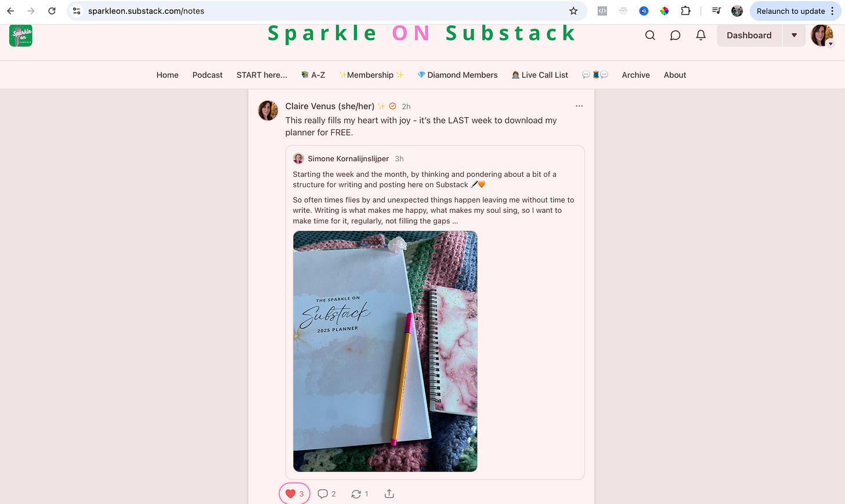Image resolution: width=845 pixels, height=504 pixels.
Task: Open the search magnifier icon
Action: click(x=650, y=35)
